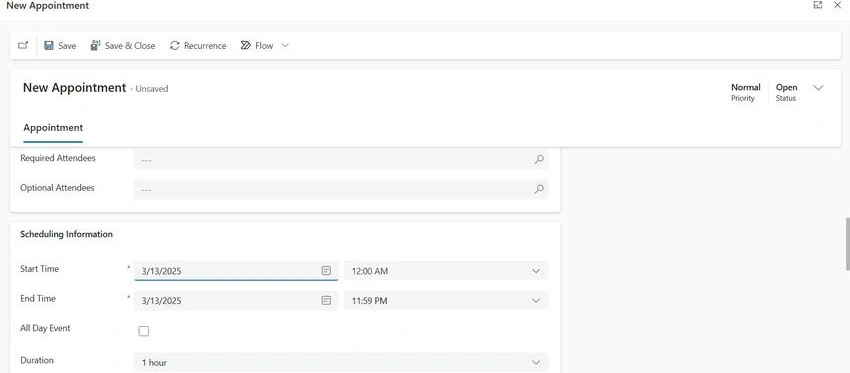Select the Appointment tab

(x=53, y=128)
